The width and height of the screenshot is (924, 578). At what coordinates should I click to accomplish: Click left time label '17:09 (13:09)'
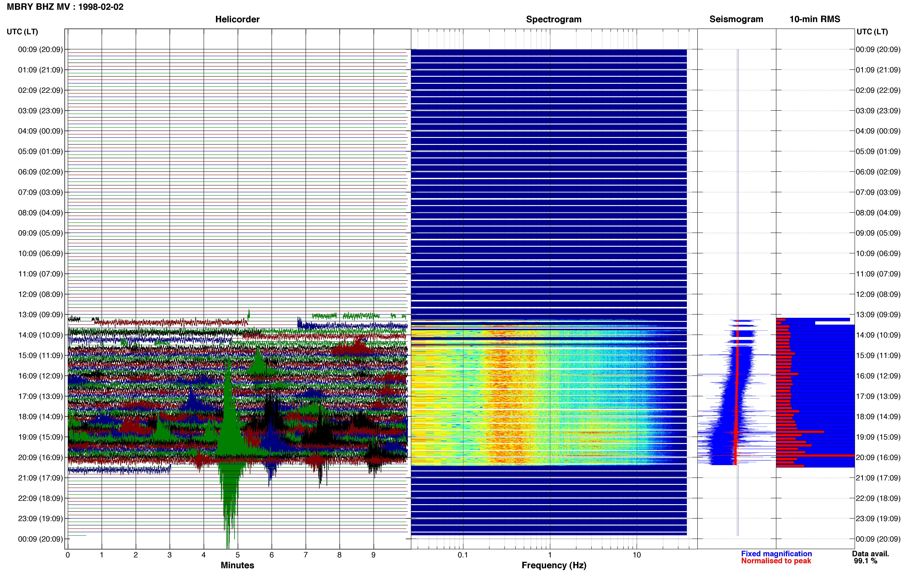(41, 396)
